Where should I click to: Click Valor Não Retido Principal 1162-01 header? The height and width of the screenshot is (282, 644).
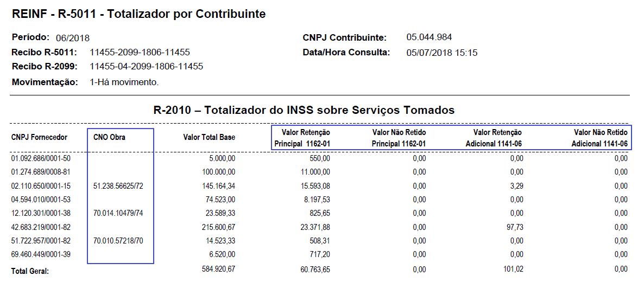point(399,138)
